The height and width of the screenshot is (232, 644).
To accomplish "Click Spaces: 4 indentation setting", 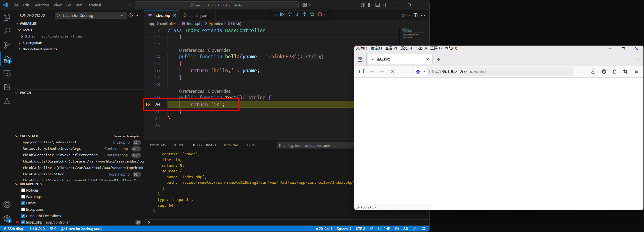I will [344, 229].
